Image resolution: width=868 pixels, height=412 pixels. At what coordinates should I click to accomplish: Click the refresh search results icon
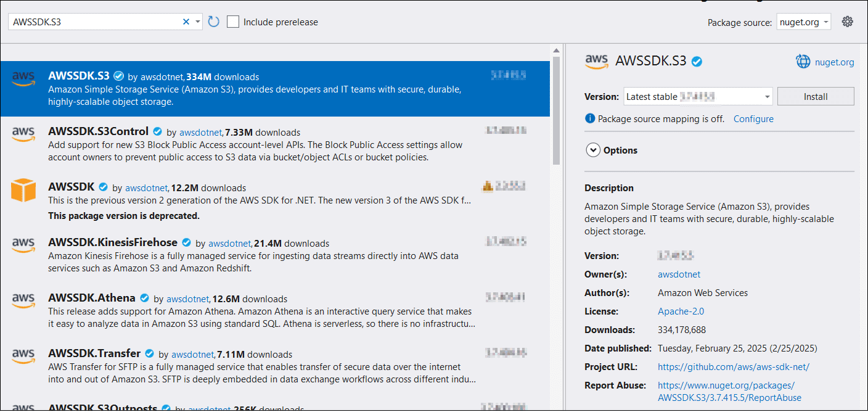point(214,22)
